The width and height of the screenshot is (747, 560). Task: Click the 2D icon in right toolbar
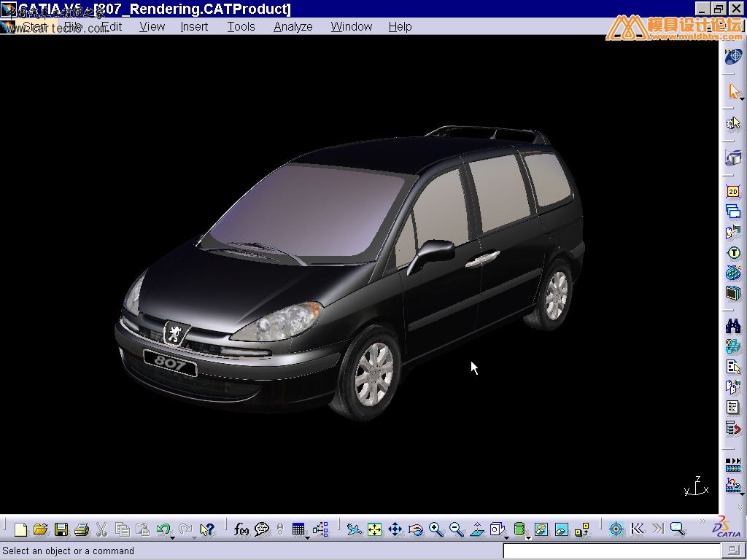click(733, 192)
